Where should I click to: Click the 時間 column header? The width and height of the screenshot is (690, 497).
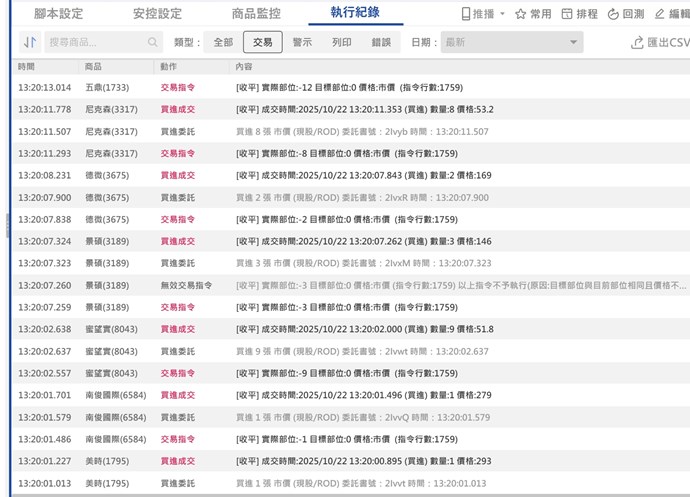(x=26, y=66)
